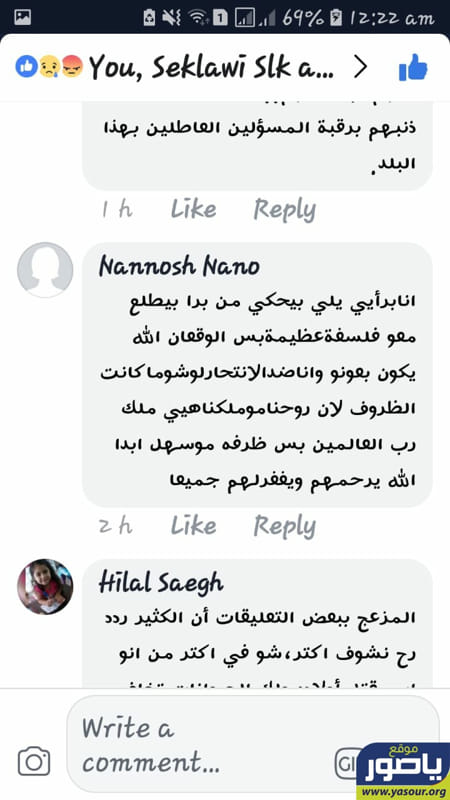Tap the blue thumbs-up Like icon
The height and width of the screenshot is (800, 450).
click(x=412, y=67)
